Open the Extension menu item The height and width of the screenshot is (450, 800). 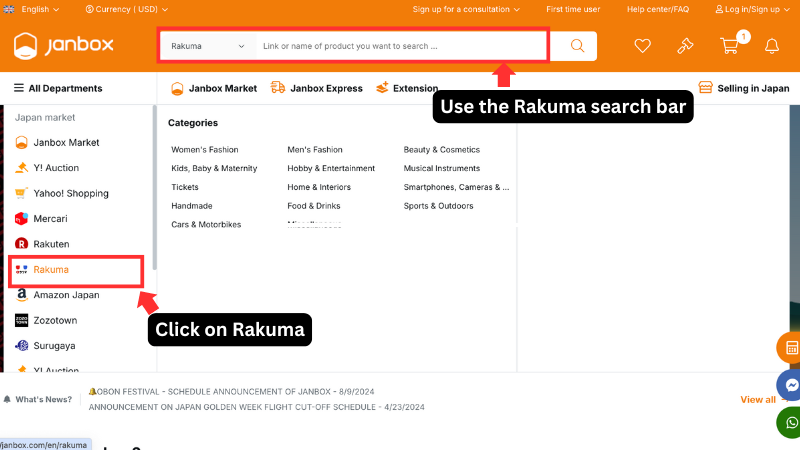coord(407,88)
